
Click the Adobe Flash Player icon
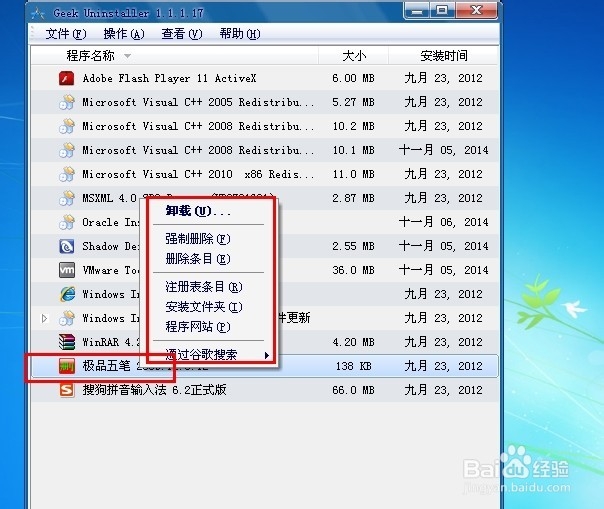(x=67, y=78)
